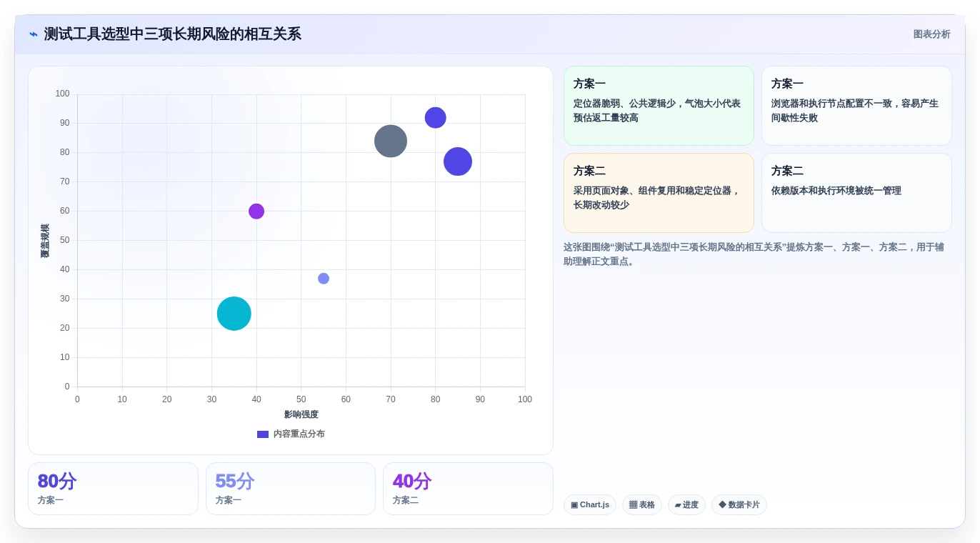Viewport: 980px width, 543px height.
Task: Open the 80分 方案一 score card
Action: 113,489
